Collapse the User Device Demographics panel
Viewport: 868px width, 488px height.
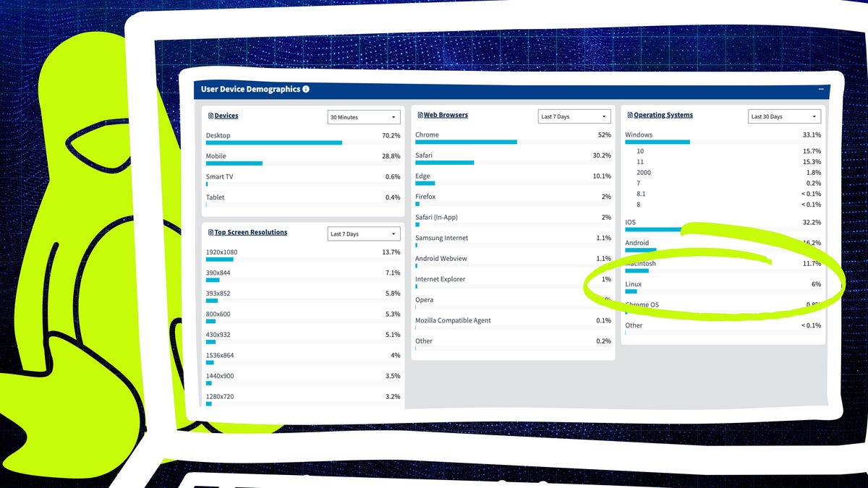pyautogui.click(x=821, y=89)
